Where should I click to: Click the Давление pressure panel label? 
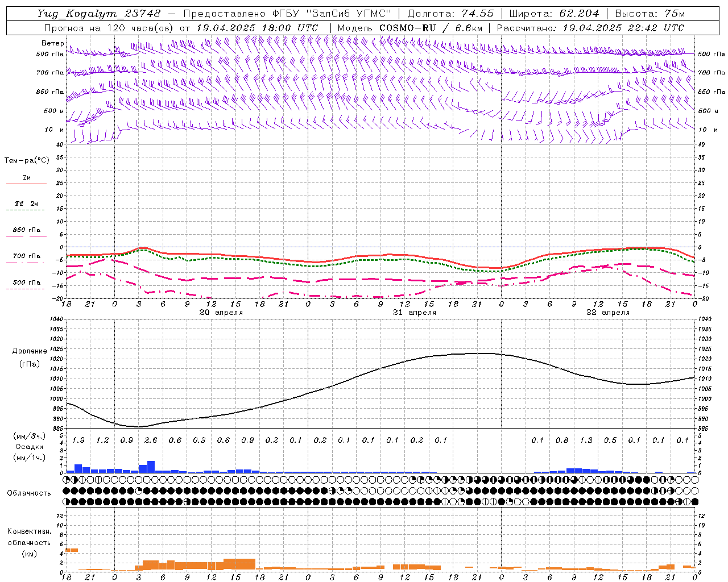[30, 351]
